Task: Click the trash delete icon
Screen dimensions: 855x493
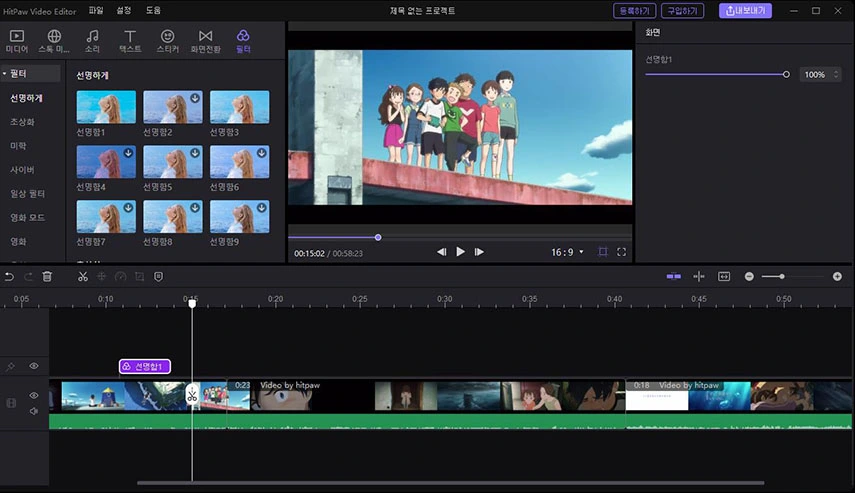Action: coord(47,276)
